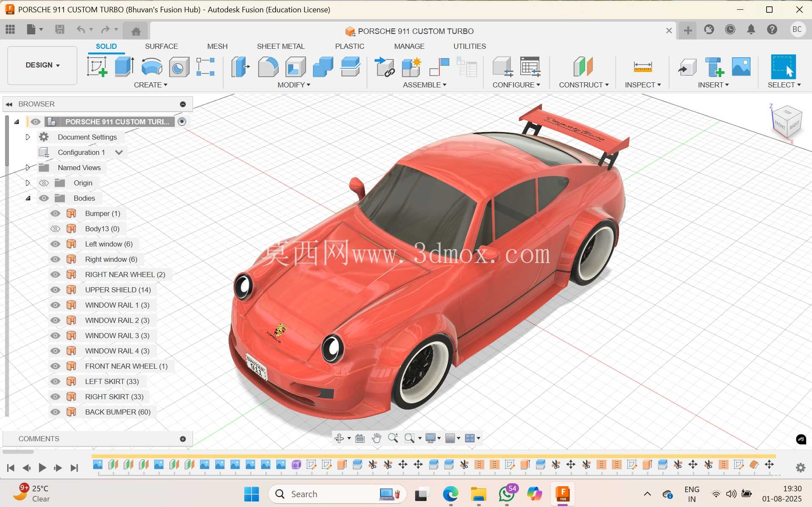This screenshot has width=812, height=507.
Task: Open Microsoft Edge from the taskbar
Action: click(450, 494)
